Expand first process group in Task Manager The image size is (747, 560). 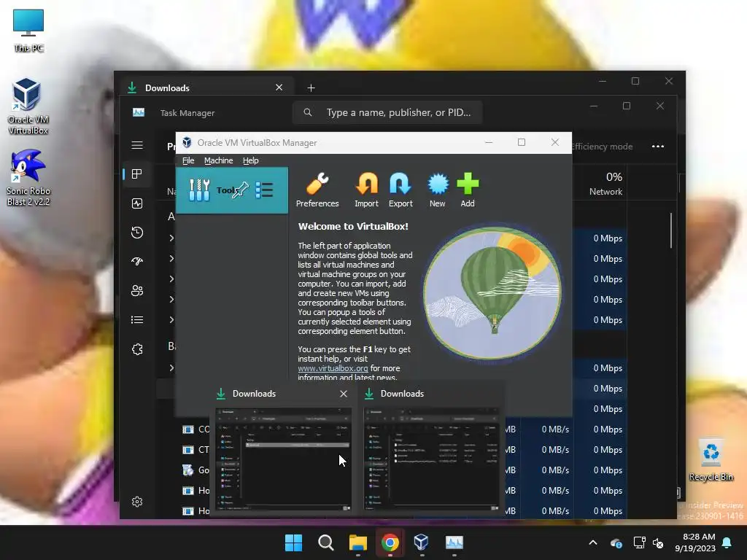[x=171, y=238]
